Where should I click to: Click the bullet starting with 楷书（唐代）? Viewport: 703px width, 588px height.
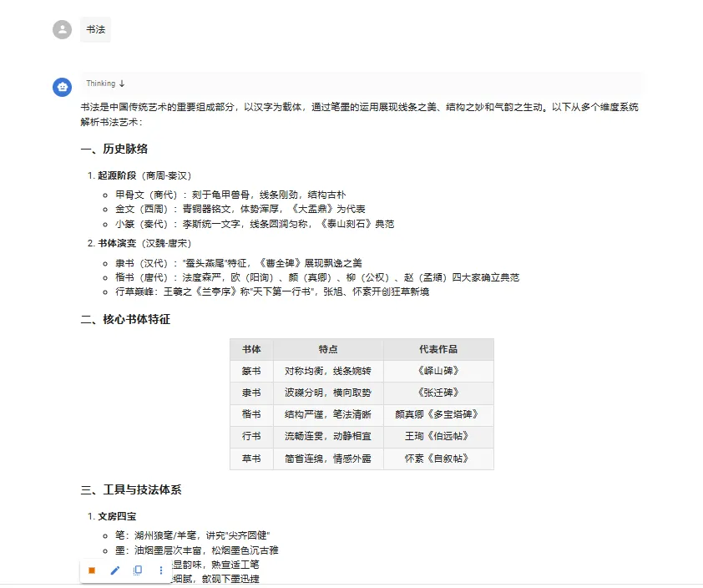(x=317, y=277)
